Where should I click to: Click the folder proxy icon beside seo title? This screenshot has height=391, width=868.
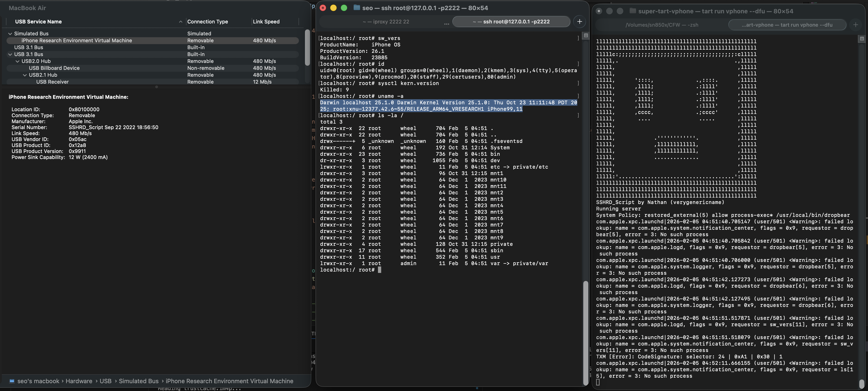point(356,8)
